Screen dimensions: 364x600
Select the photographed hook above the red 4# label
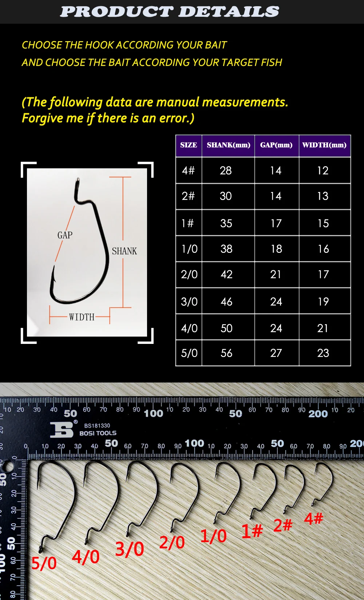pos(323,484)
